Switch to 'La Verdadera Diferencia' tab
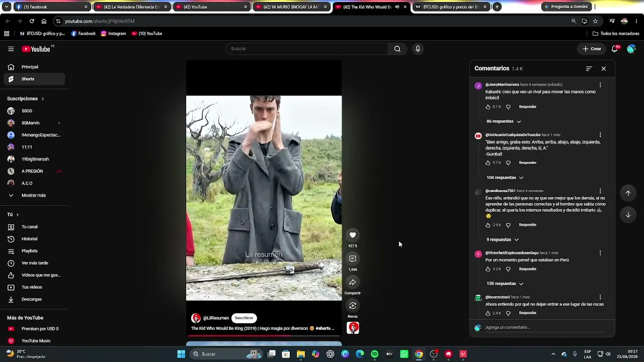This screenshot has height=362, width=644. tap(131, 7)
